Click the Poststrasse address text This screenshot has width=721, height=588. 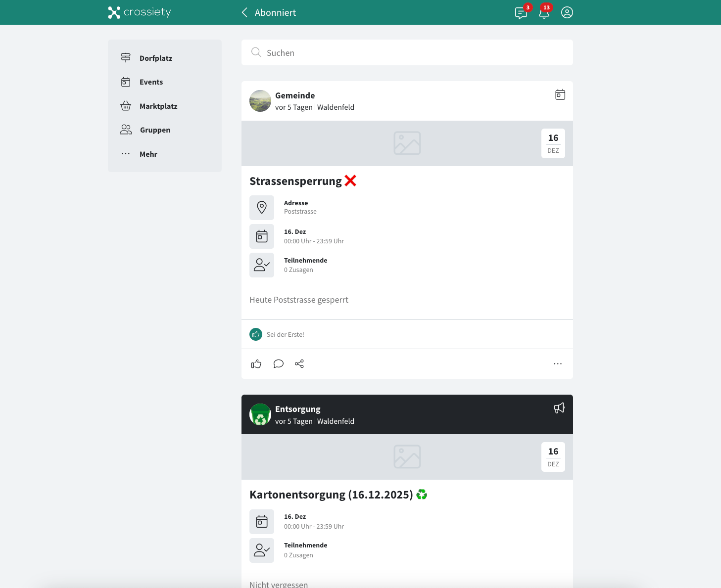point(300,212)
